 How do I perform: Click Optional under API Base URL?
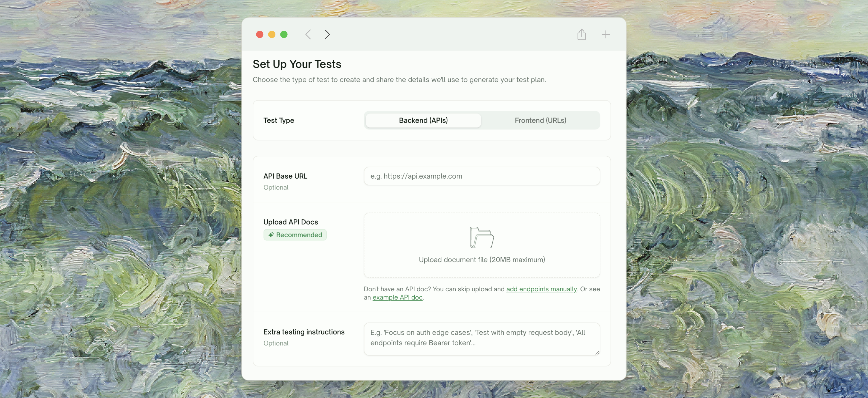pyautogui.click(x=276, y=188)
